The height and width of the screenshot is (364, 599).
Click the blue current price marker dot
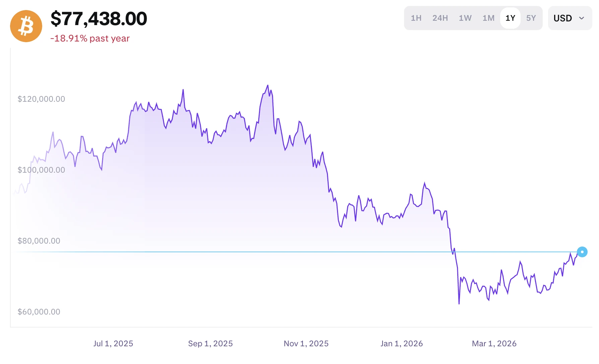[x=582, y=252]
